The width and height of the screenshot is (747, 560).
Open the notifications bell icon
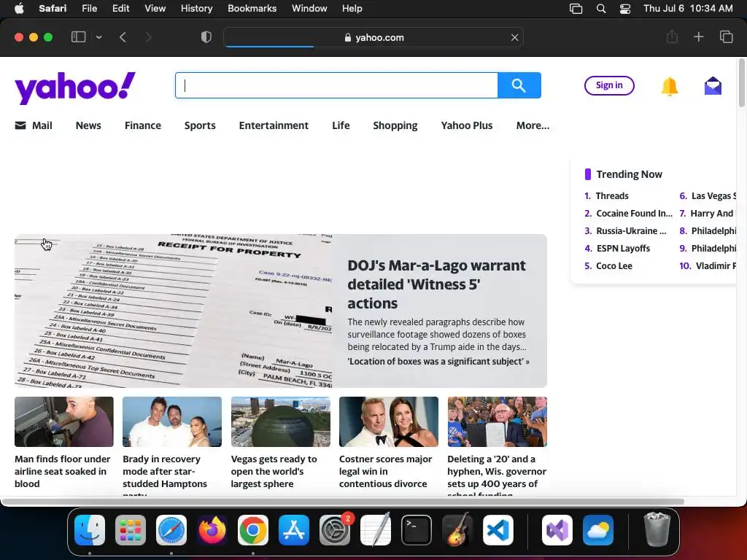670,86
